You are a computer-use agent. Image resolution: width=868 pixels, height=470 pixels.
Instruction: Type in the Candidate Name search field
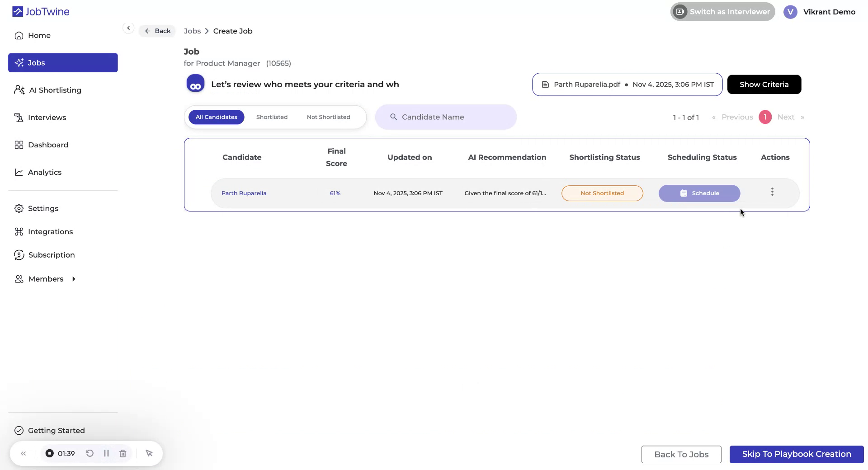click(x=446, y=117)
